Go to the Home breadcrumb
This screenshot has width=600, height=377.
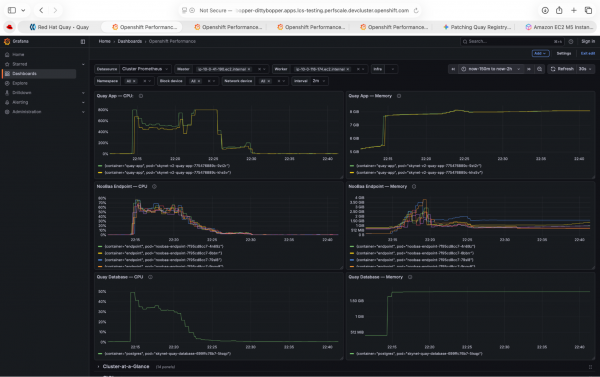[104, 41]
